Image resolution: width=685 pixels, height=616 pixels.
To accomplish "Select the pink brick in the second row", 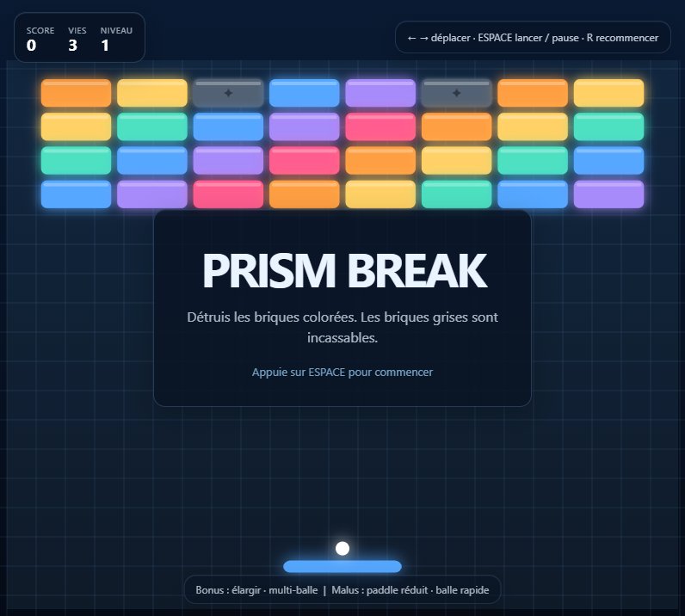I will coord(380,126).
